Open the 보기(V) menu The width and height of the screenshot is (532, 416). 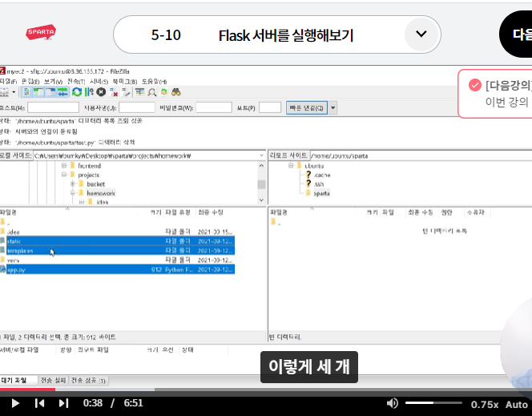[53, 82]
